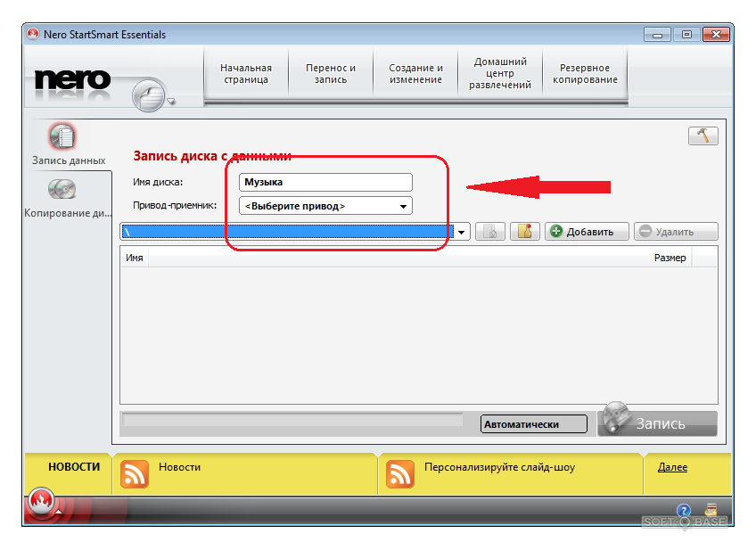The width and height of the screenshot is (756, 550).
Task: Select Копирование диска in the sidebar
Action: click(68, 198)
